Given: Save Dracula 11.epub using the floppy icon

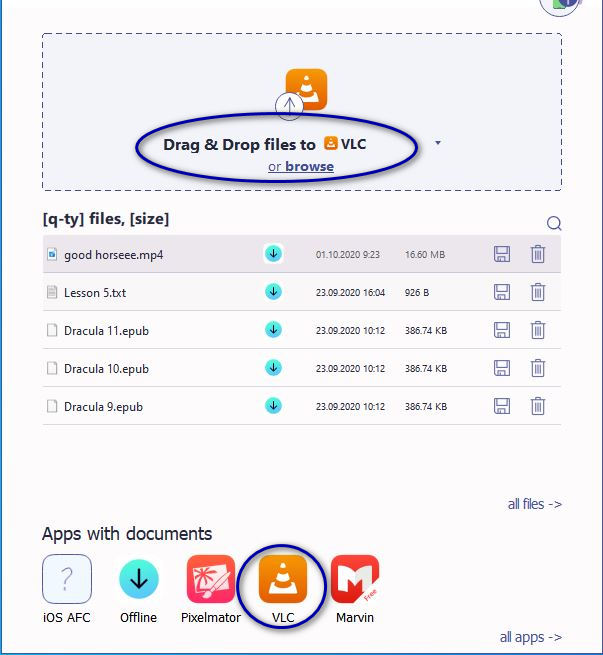Looking at the screenshot, I should (502, 330).
